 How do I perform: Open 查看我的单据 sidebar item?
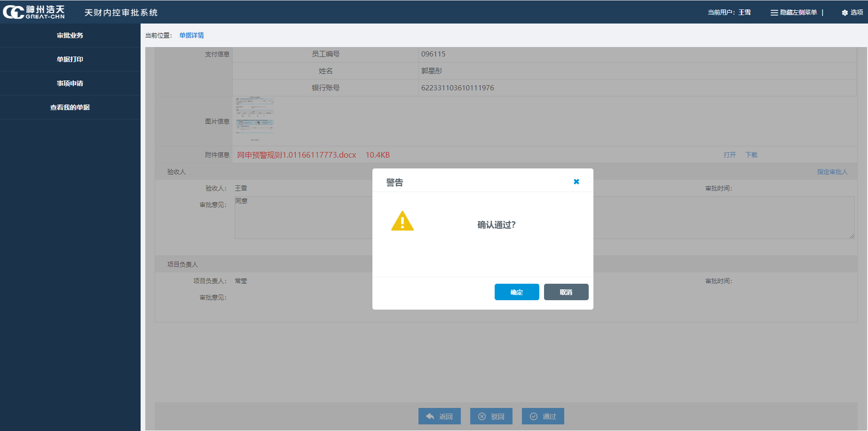(70, 107)
